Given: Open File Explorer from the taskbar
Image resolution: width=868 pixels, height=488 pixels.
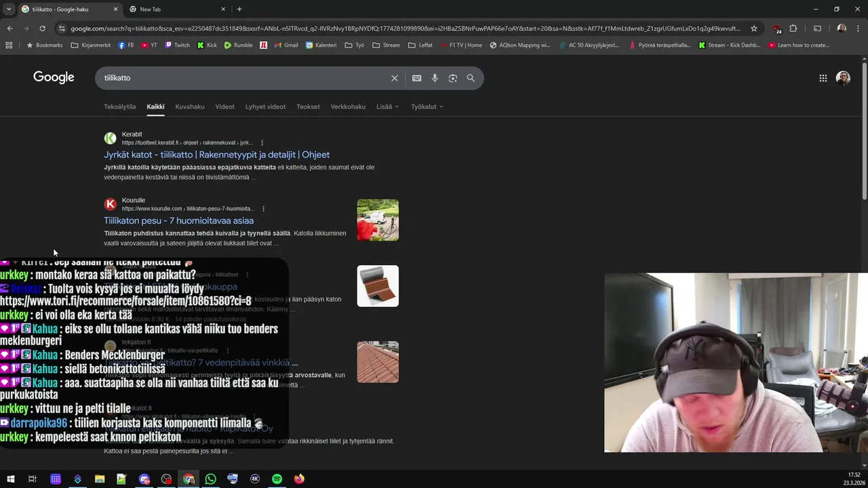Looking at the screenshot, I should [x=100, y=479].
